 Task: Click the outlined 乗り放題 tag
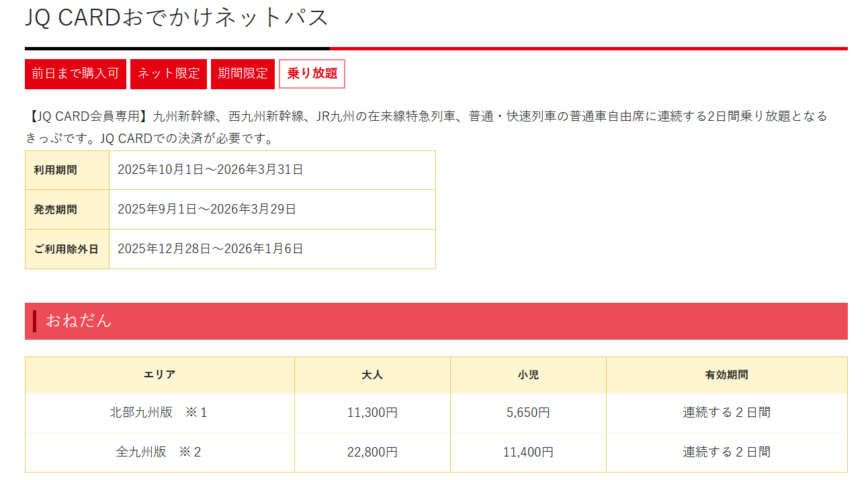tap(312, 74)
